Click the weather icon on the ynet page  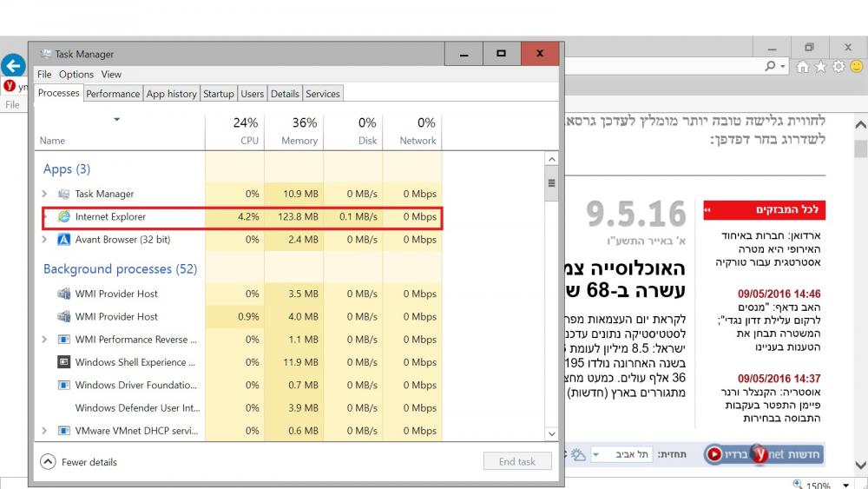578,455
